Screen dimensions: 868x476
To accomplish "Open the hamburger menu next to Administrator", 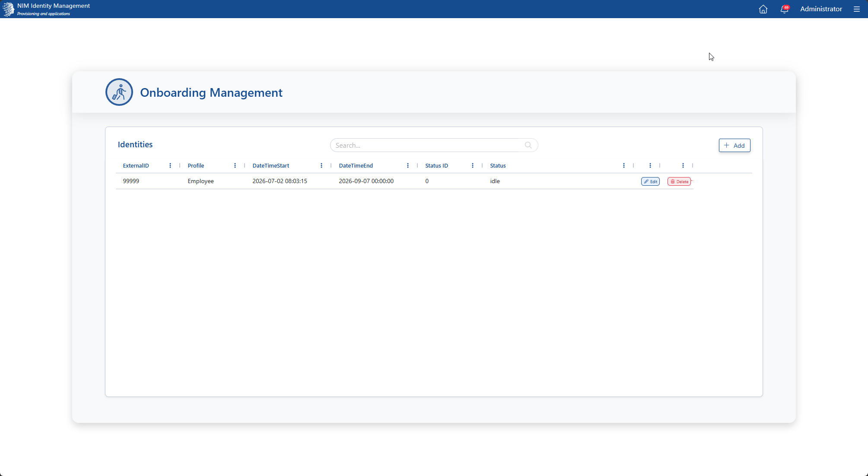I will pos(857,9).
